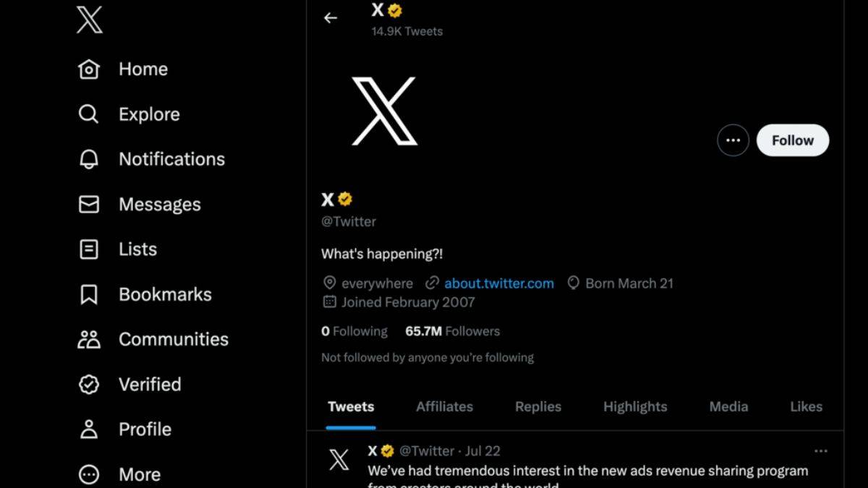Open the Communities people icon
This screenshot has width=868, height=488.
(88, 339)
